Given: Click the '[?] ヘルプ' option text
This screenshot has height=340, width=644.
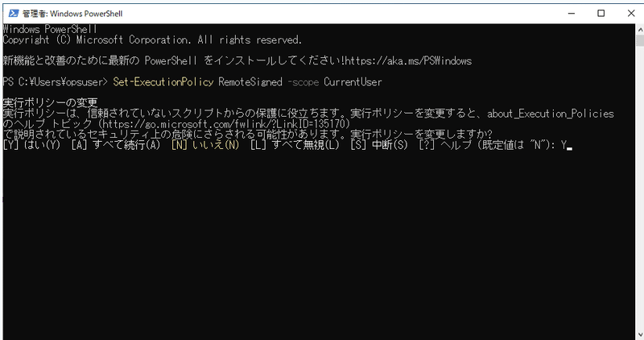Looking at the screenshot, I should [x=445, y=145].
